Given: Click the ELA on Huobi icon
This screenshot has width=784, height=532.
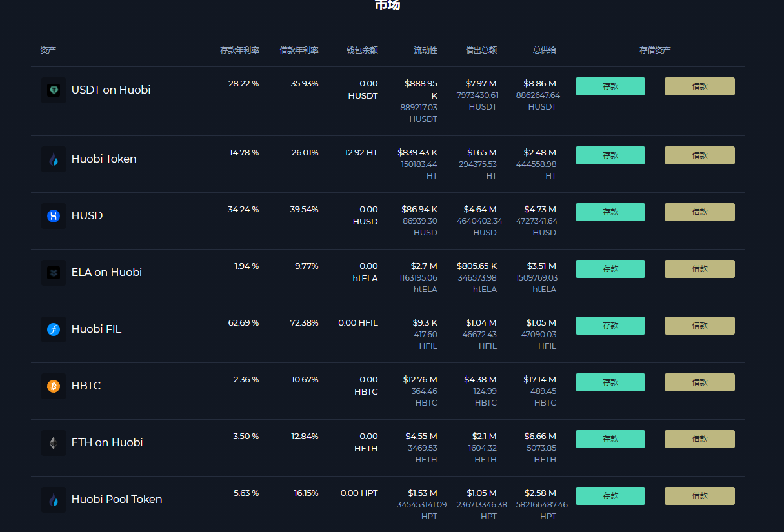Looking at the screenshot, I should tap(54, 273).
